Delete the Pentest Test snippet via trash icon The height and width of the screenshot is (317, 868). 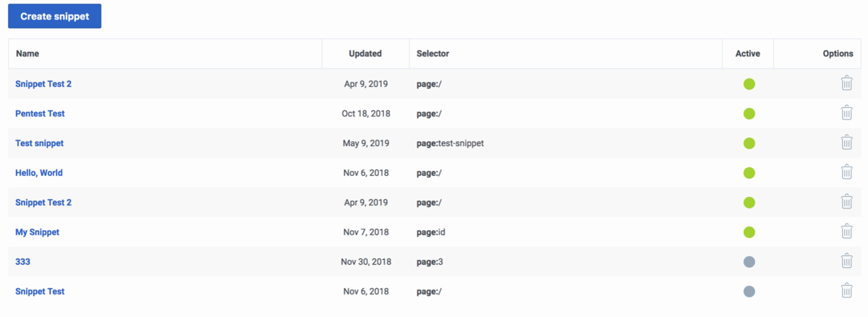click(846, 113)
